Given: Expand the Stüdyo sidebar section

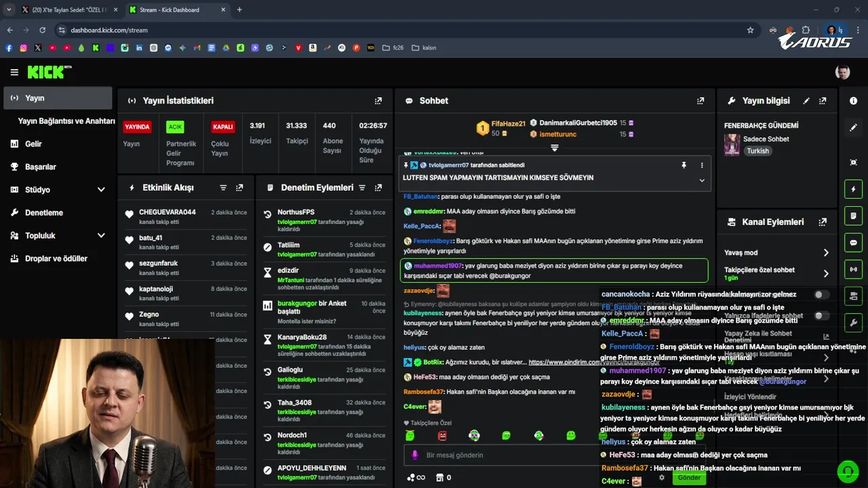Looking at the screenshot, I should pos(101,190).
